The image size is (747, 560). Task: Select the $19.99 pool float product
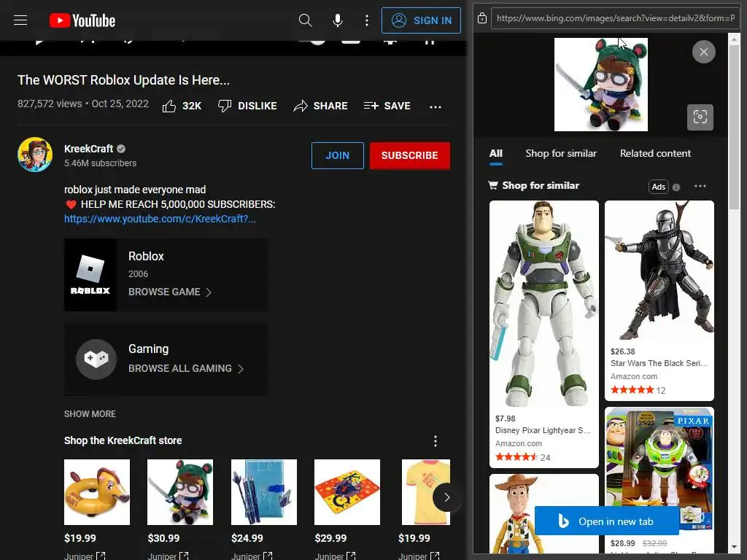97,492
